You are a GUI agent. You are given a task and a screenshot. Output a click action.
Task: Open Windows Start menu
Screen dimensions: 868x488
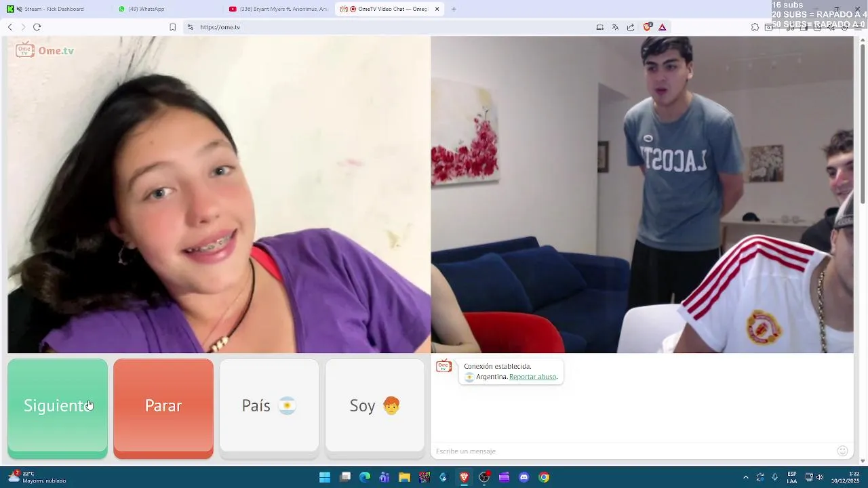(x=325, y=477)
